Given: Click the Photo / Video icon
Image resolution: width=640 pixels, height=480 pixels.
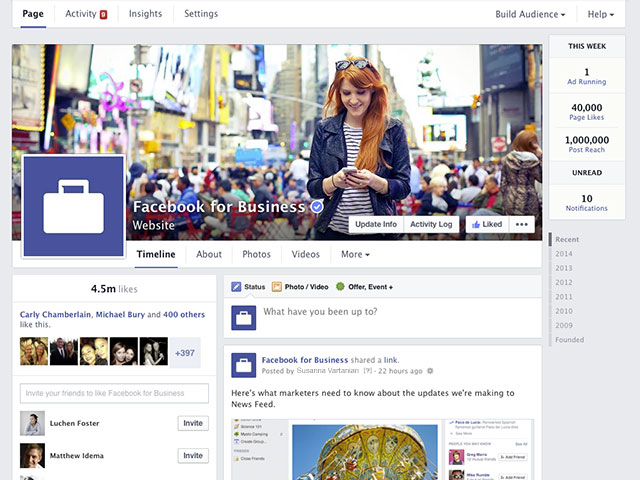Looking at the screenshot, I should (277, 287).
